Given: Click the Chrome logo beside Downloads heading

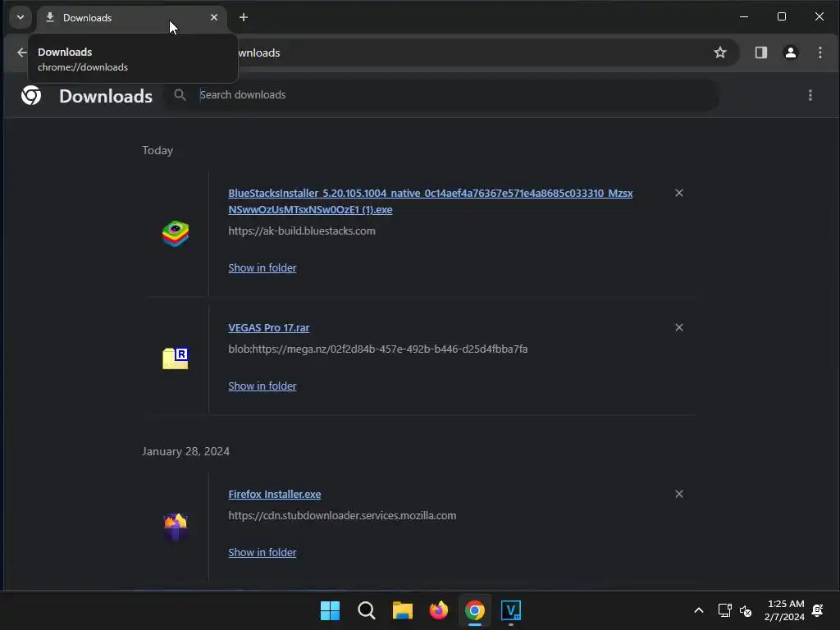Looking at the screenshot, I should point(31,95).
